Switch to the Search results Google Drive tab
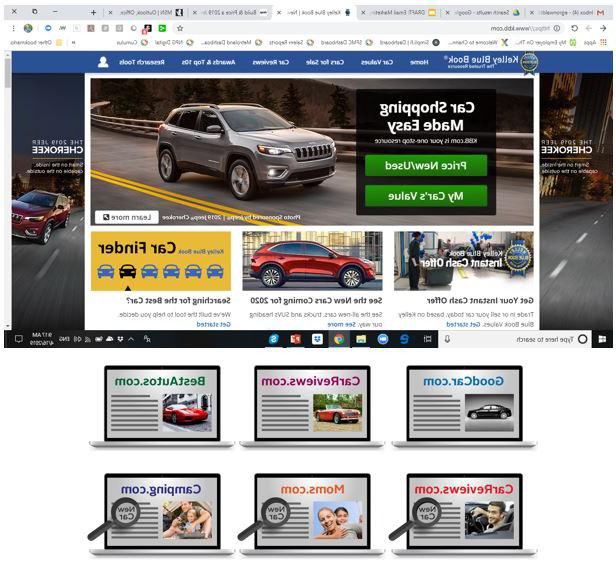 pyautogui.click(x=483, y=13)
